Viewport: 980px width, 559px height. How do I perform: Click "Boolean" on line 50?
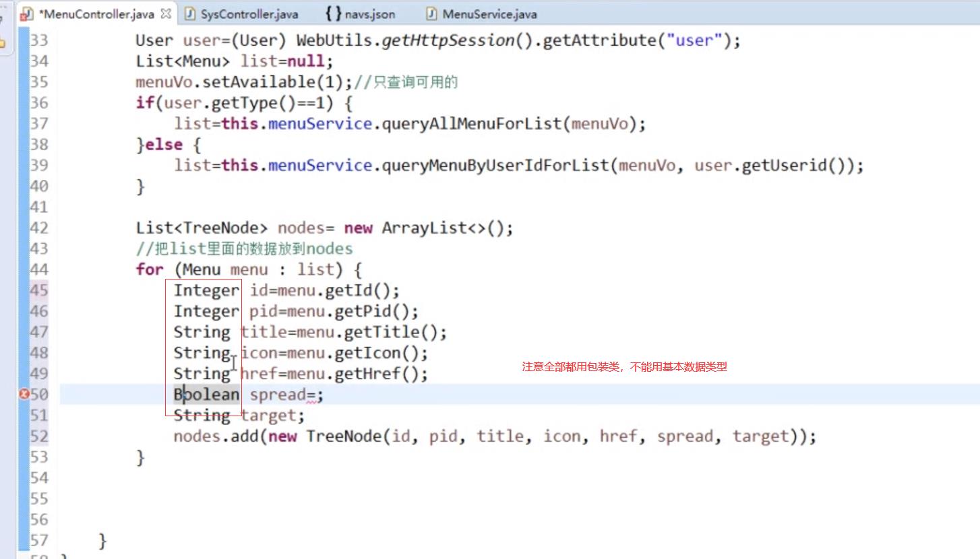click(x=206, y=395)
